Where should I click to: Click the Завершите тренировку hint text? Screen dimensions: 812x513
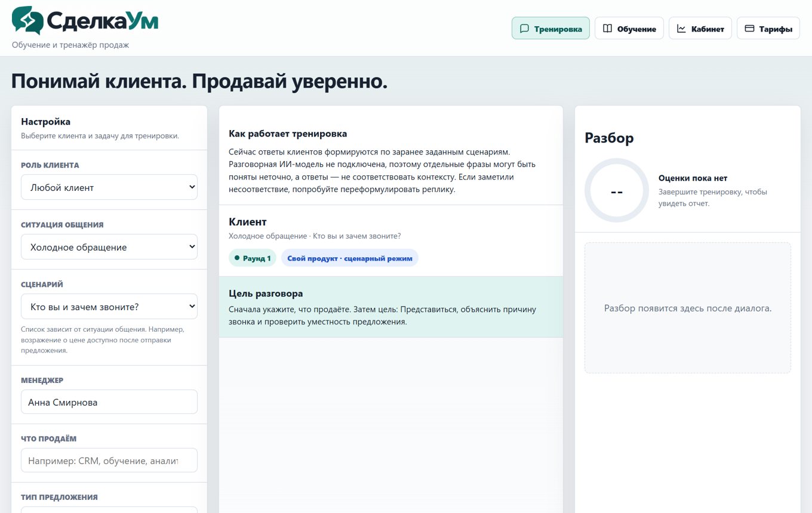713,197
